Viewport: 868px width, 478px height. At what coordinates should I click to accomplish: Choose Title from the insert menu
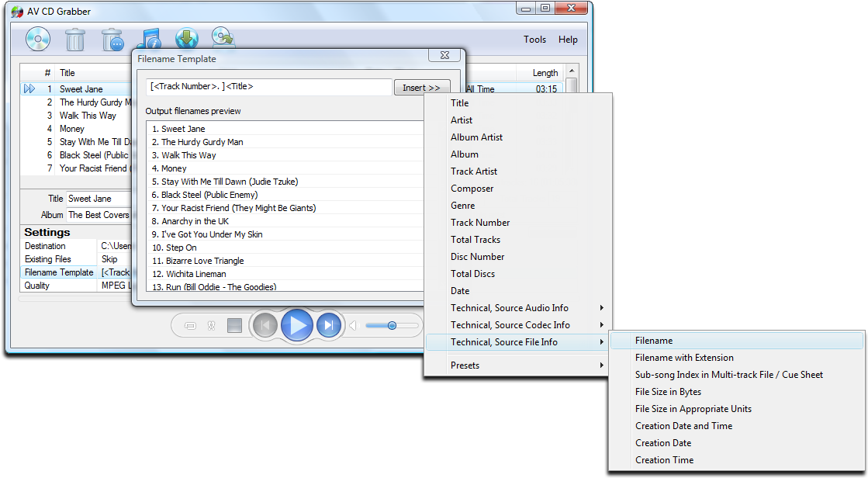click(x=459, y=103)
